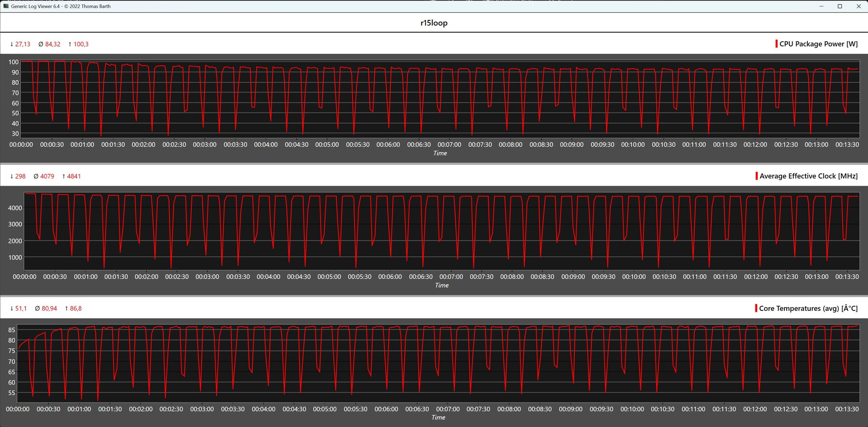The image size is (868, 427).
Task: Select the CPU Package Power [W] legend label
Action: point(818,44)
